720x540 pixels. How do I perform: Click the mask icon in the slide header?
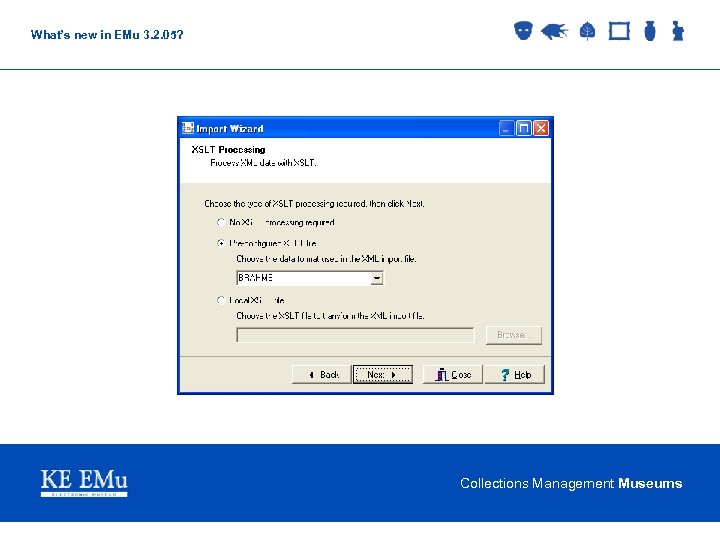(523, 31)
